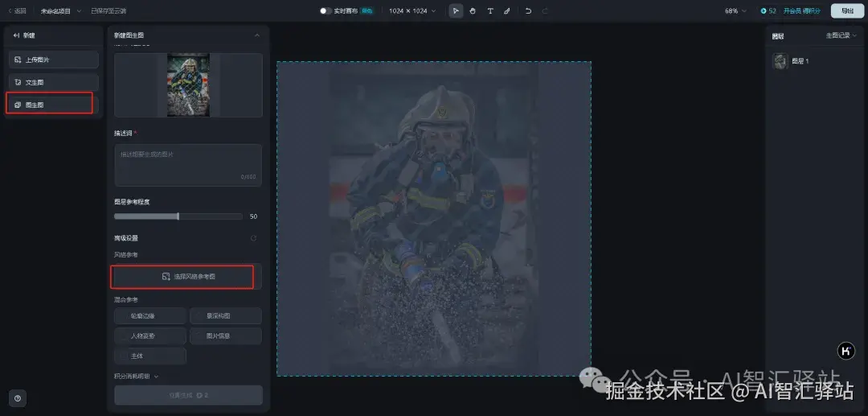Go back with the 返回 arrow
Screen dimensions: 868x416
pos(17,11)
